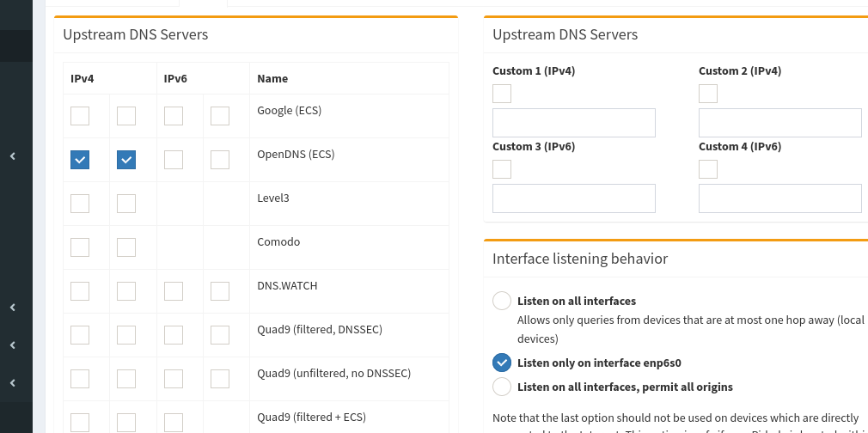Toggle the Custom 2 (IPv4) checkbox

[708, 94]
